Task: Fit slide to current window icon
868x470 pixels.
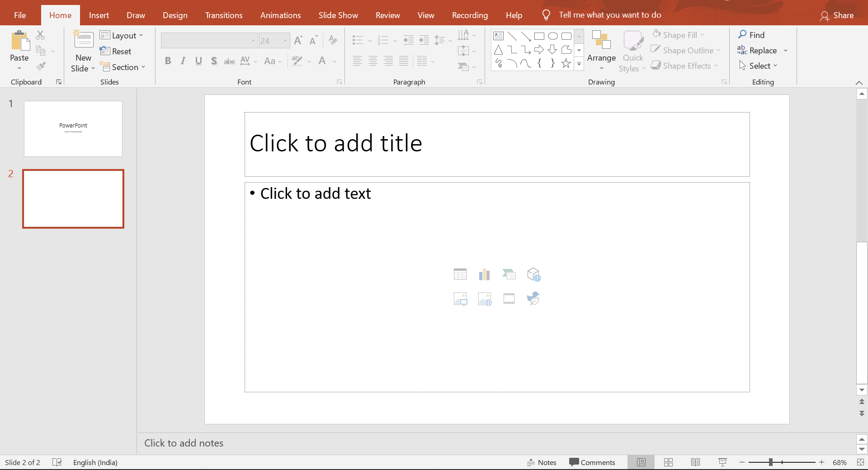Action: 860,462
